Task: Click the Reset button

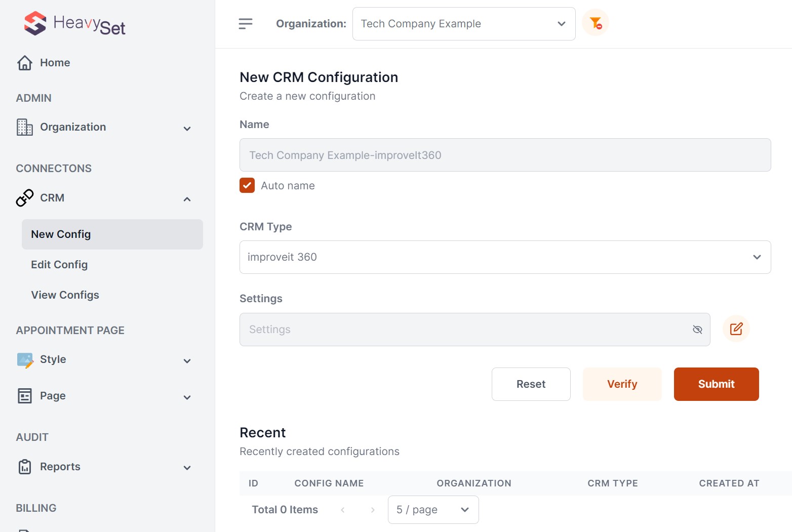Action: [x=531, y=384]
